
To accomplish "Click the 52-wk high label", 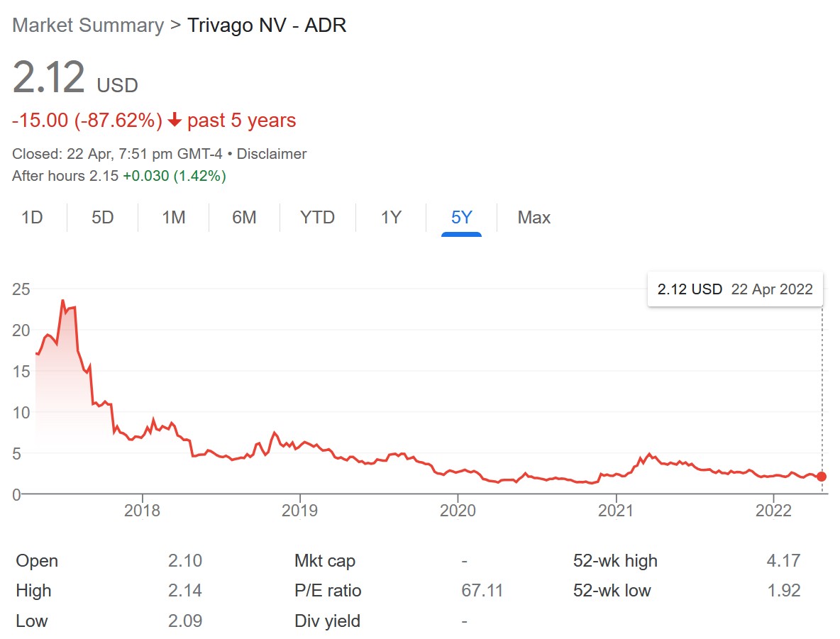I will click(615, 561).
